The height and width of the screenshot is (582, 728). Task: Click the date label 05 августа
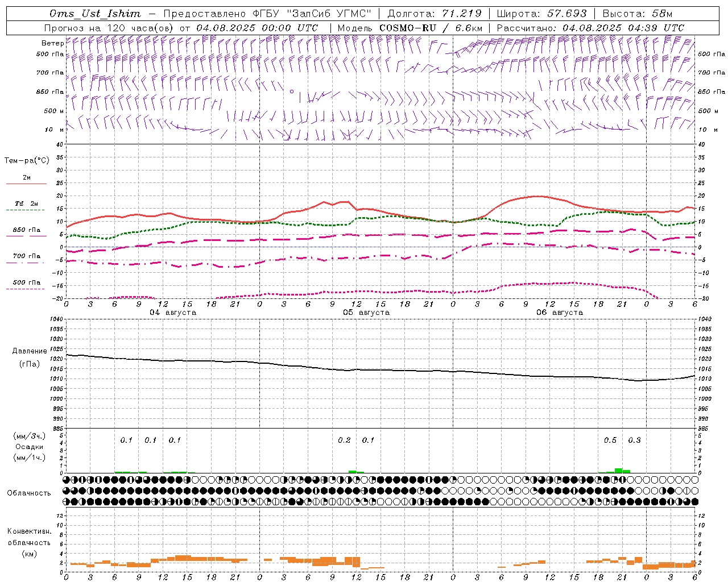(366, 313)
